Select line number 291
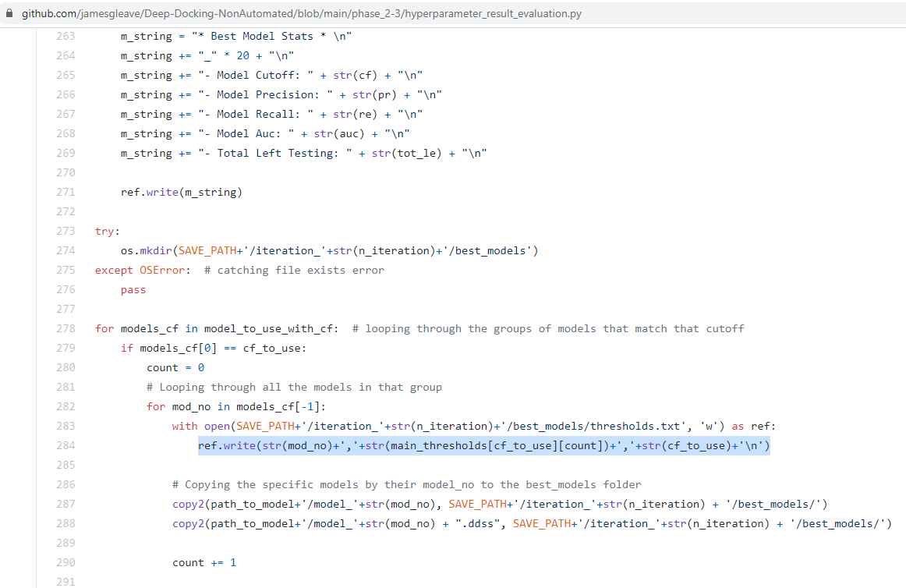The image size is (906, 588). point(65,581)
